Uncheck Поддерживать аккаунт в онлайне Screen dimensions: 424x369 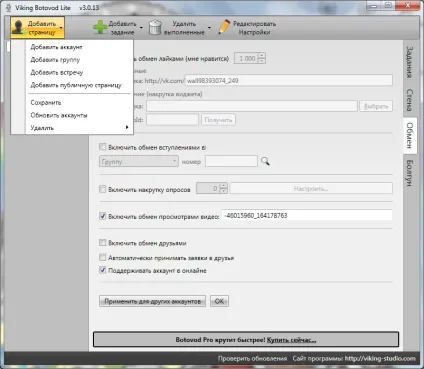click(x=103, y=270)
